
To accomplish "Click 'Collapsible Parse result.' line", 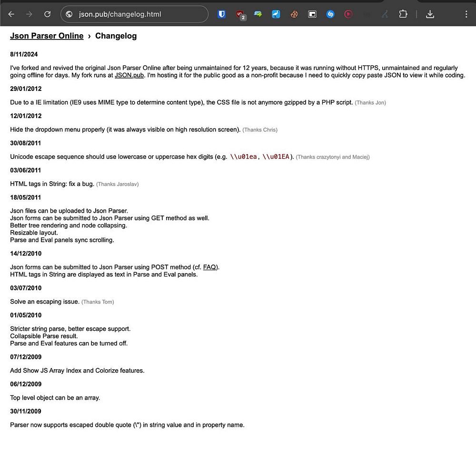I will (x=44, y=336).
